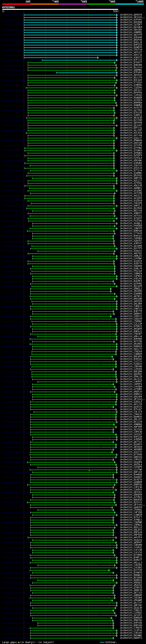
Task: Click arrowhead ending the UniRef100_B7XTX8 alignment
Action: coord(109,570)
